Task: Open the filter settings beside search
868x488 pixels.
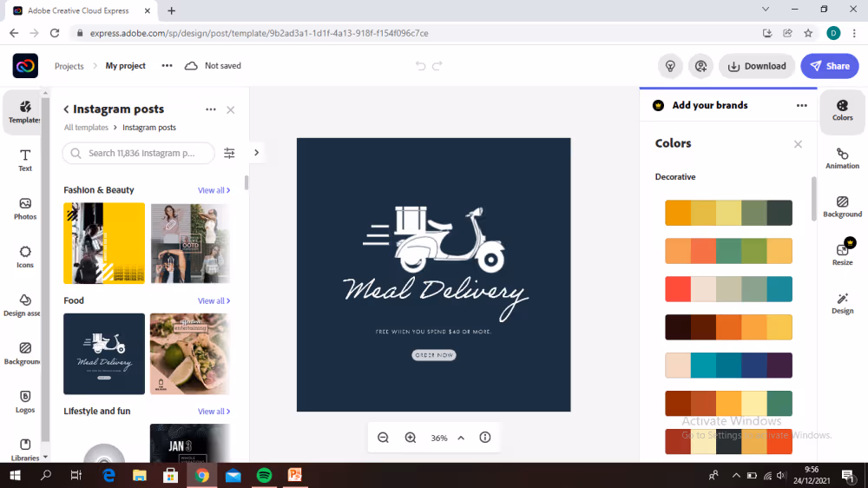Action: pyautogui.click(x=229, y=153)
